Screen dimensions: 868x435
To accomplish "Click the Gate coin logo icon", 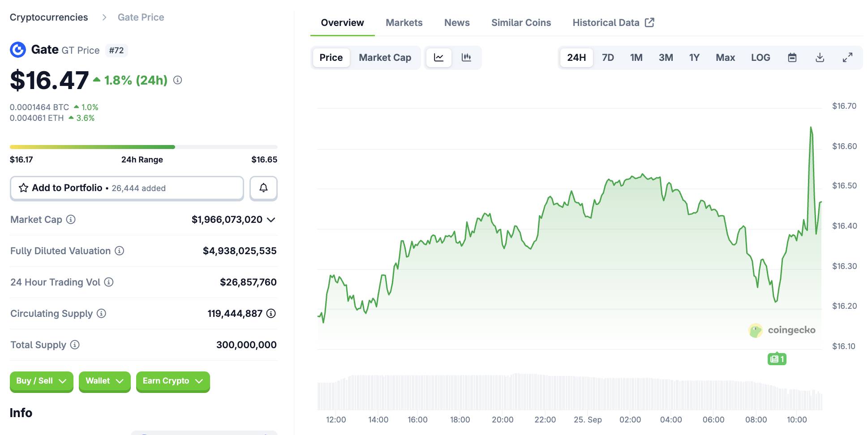I will 18,50.
